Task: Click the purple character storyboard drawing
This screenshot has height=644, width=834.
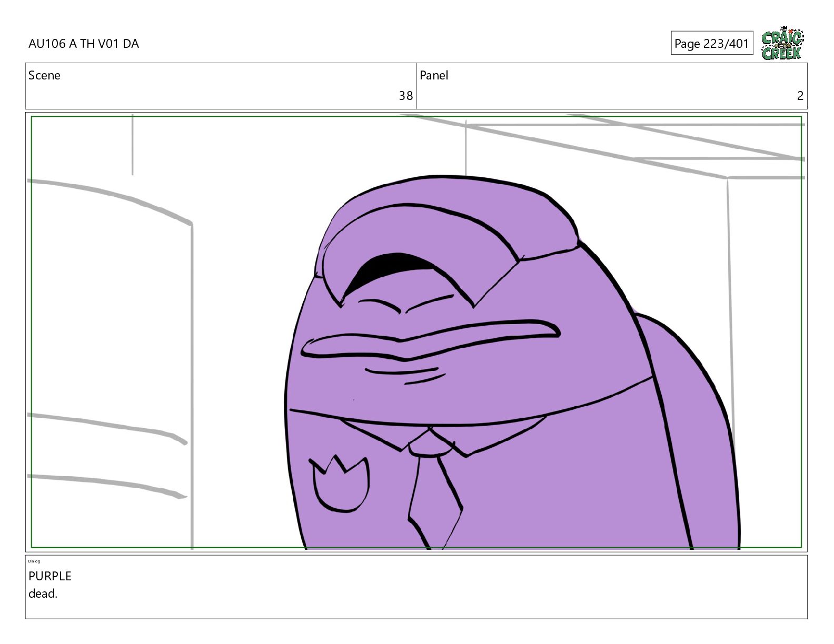Action: (x=513, y=363)
